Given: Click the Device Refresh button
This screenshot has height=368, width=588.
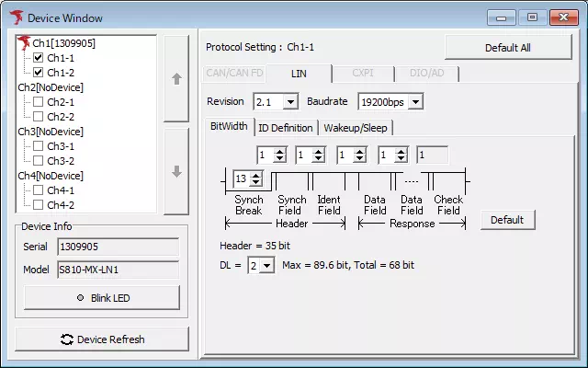Looking at the screenshot, I should coord(102,339).
